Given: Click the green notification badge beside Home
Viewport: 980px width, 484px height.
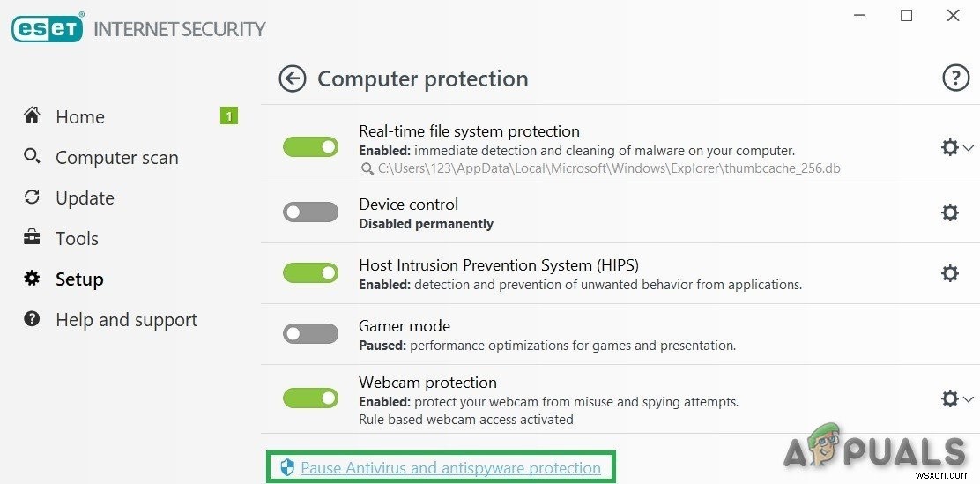Looking at the screenshot, I should click(x=229, y=115).
